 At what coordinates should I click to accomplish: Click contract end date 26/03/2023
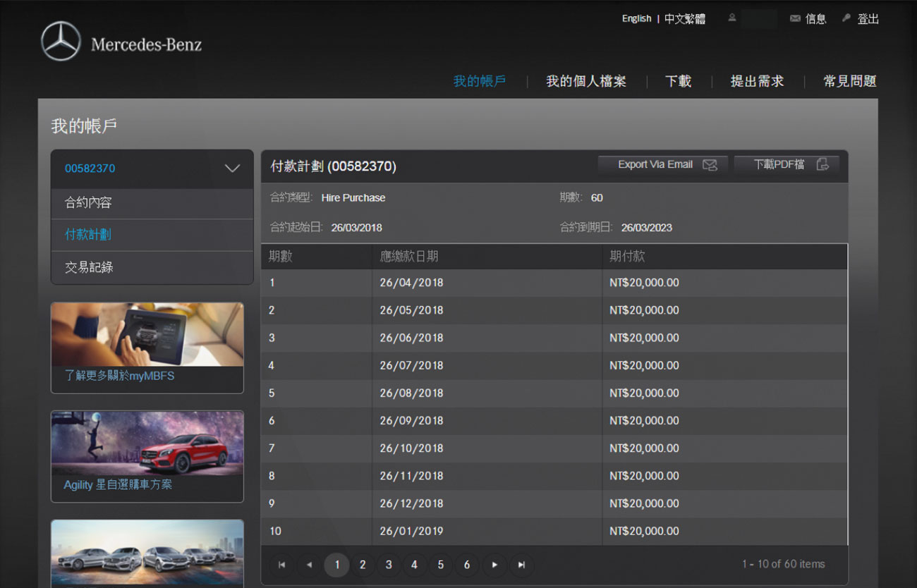(x=647, y=228)
